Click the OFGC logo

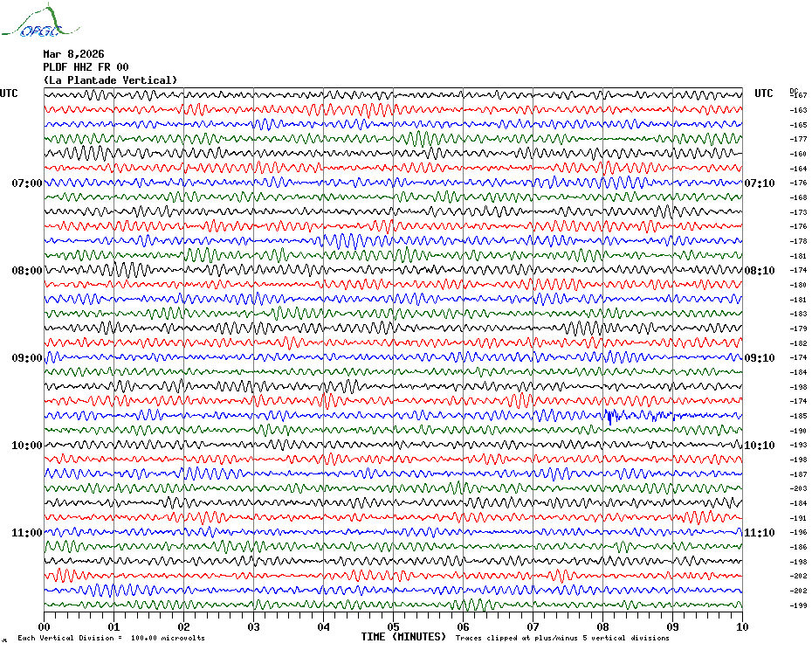[x=40, y=21]
